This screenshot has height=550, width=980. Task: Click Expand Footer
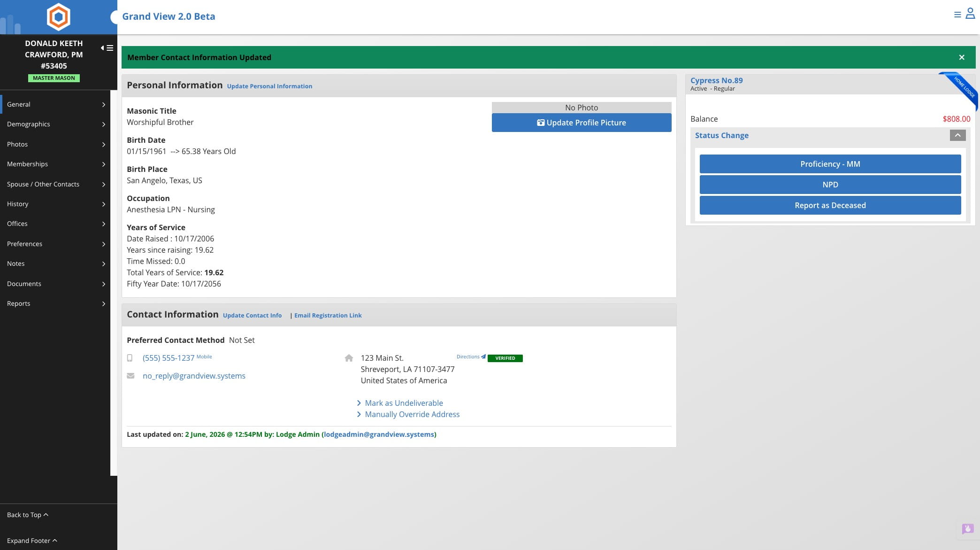(x=32, y=541)
